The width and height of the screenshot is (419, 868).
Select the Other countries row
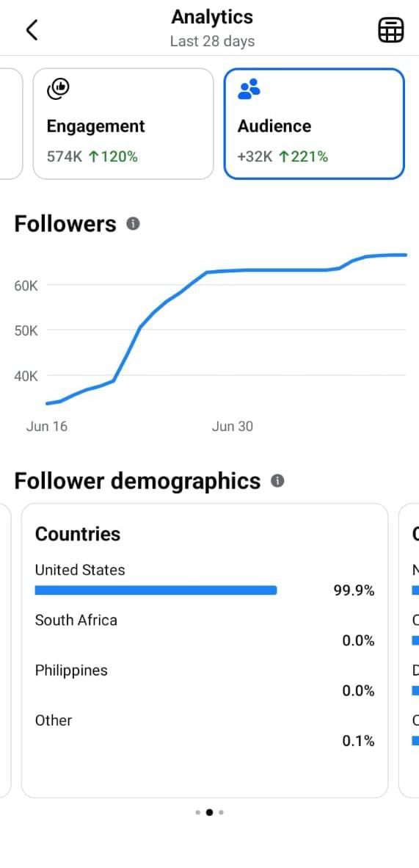205,730
